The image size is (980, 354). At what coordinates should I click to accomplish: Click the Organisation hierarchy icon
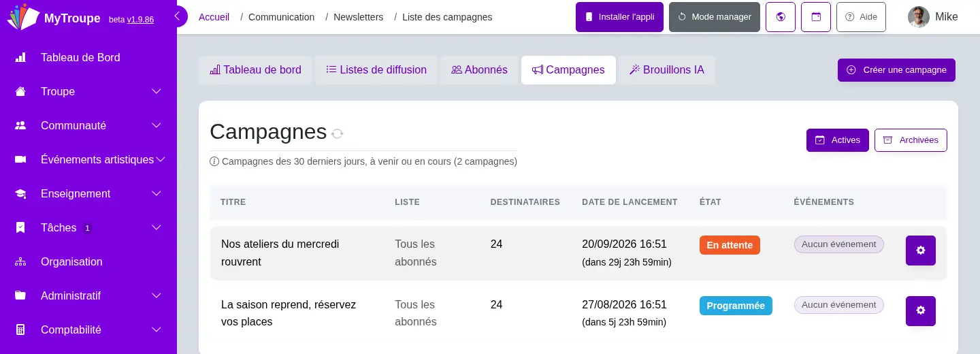(20, 262)
